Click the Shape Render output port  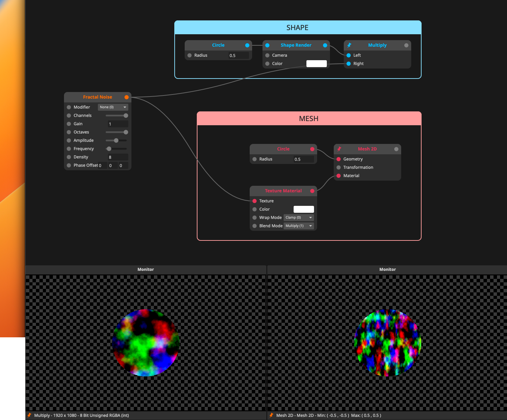click(325, 45)
